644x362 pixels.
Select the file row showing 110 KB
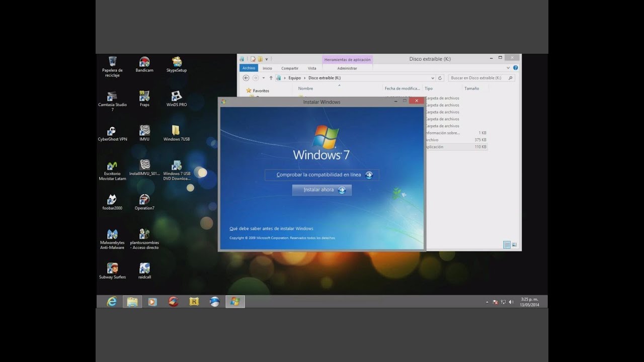(x=456, y=147)
